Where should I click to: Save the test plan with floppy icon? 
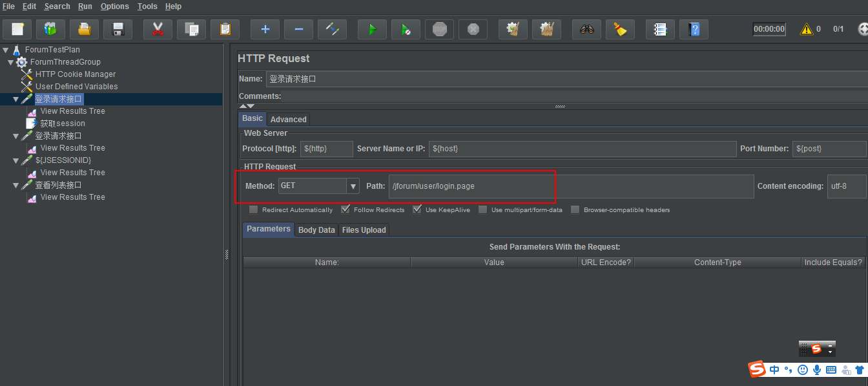pyautogui.click(x=118, y=29)
